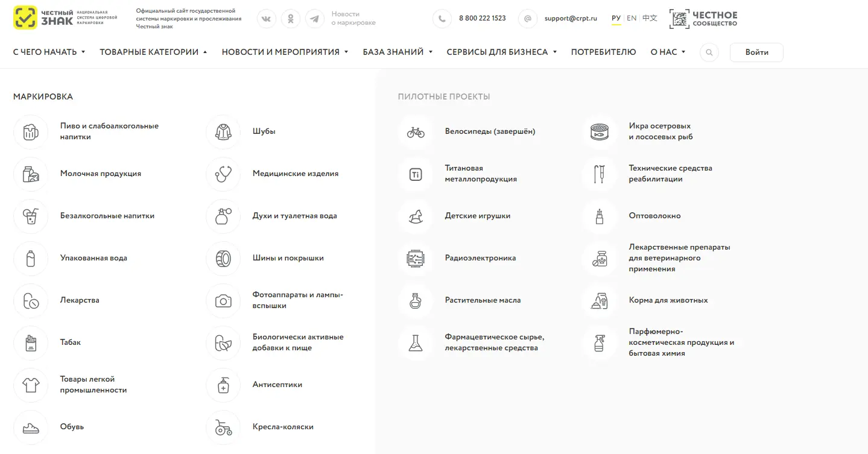Image resolution: width=868 pixels, height=454 pixels.
Task: Click the pet food icon
Action: click(600, 301)
